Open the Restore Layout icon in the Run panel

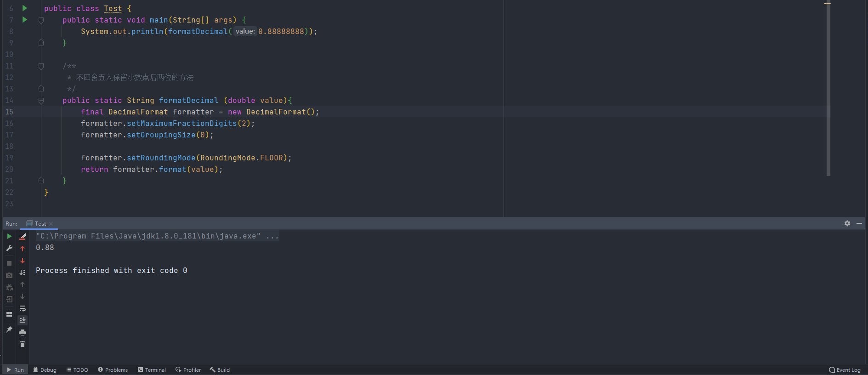click(x=9, y=314)
